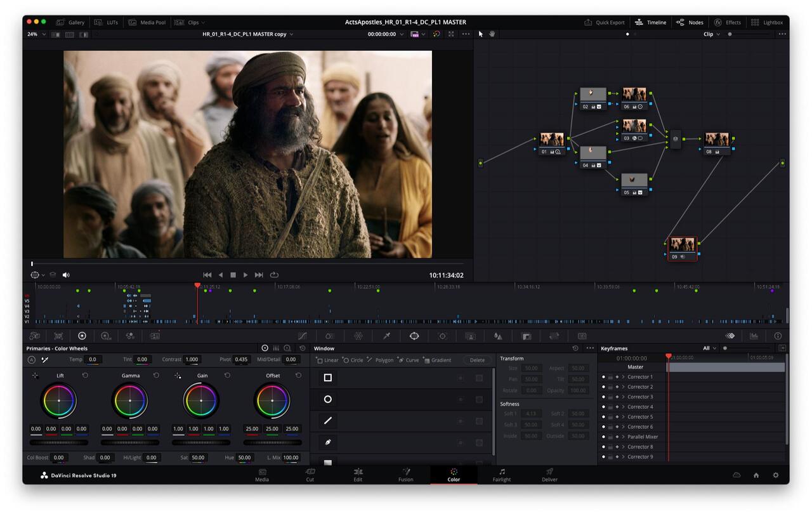Expand Corrector 2 keyframe track
This screenshot has width=812, height=514.
coord(623,387)
